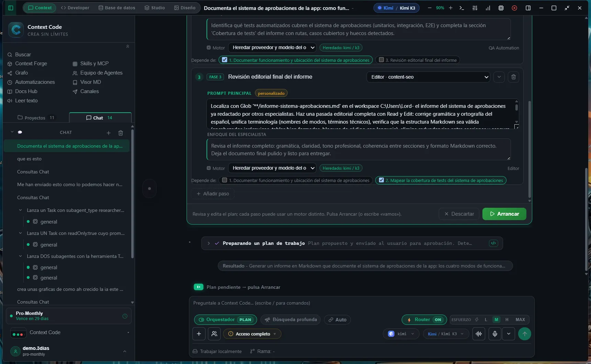Open 'que es esto' chat
The height and width of the screenshot is (364, 591).
(66, 159)
